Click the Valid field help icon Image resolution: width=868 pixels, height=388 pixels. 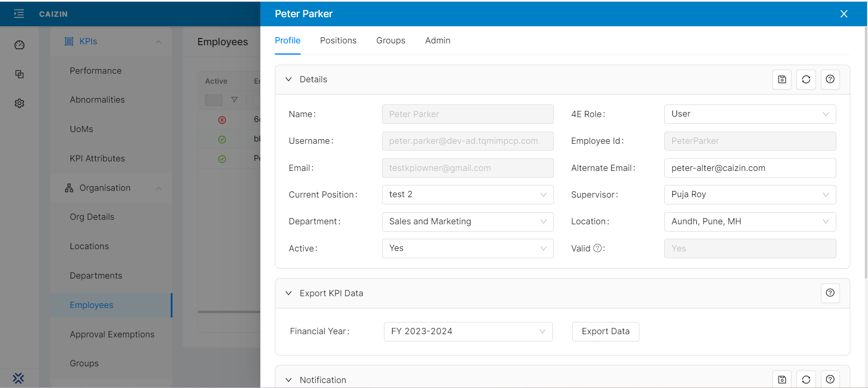tap(597, 248)
